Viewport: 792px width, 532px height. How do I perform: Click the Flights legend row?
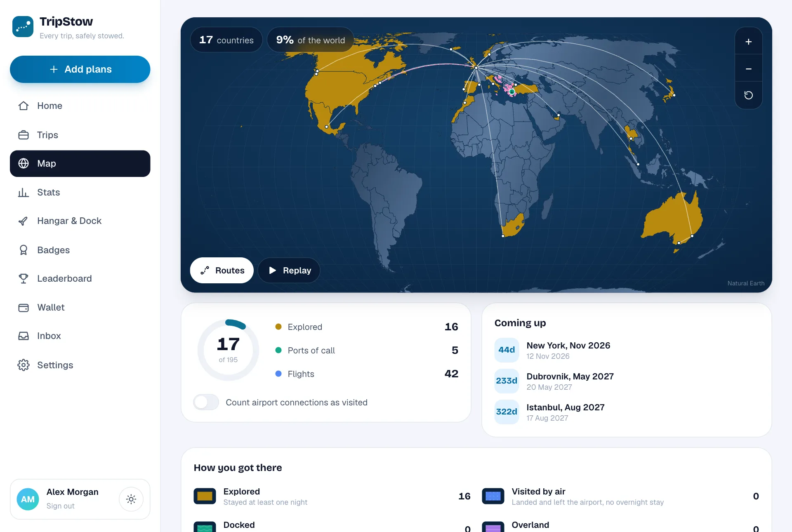(x=367, y=374)
